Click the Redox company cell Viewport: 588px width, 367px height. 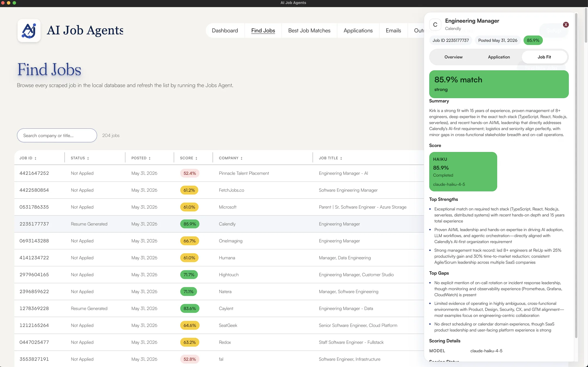coord(225,342)
